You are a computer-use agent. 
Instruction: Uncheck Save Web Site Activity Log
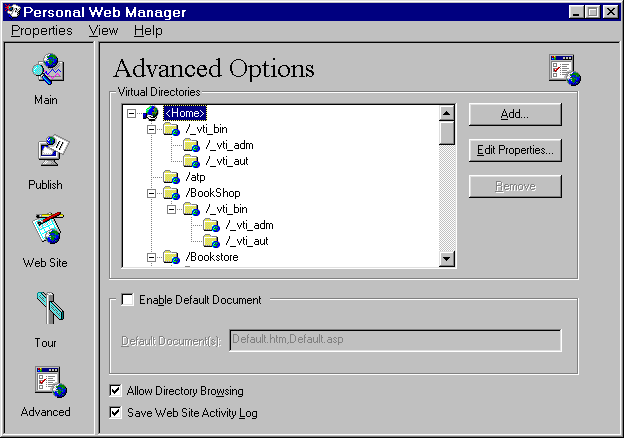[115, 413]
